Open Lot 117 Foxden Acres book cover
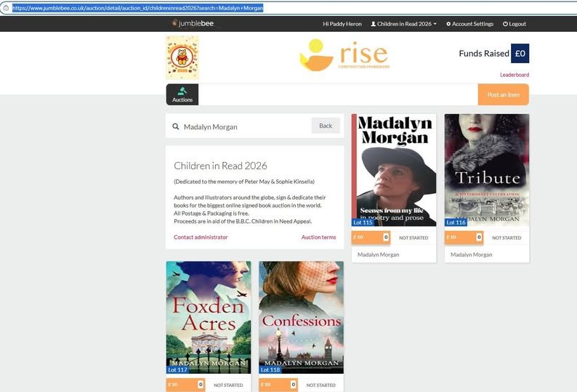Viewport: 577px width, 392px height. click(x=209, y=317)
